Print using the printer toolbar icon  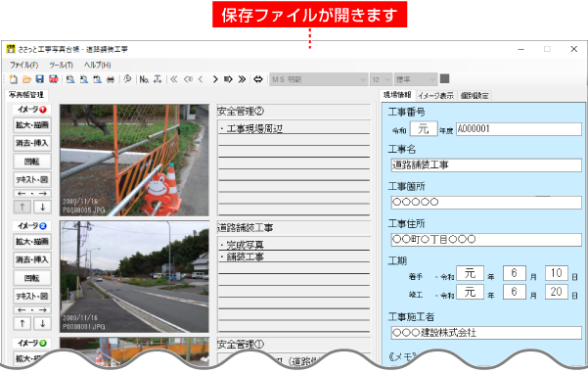[x=111, y=79]
